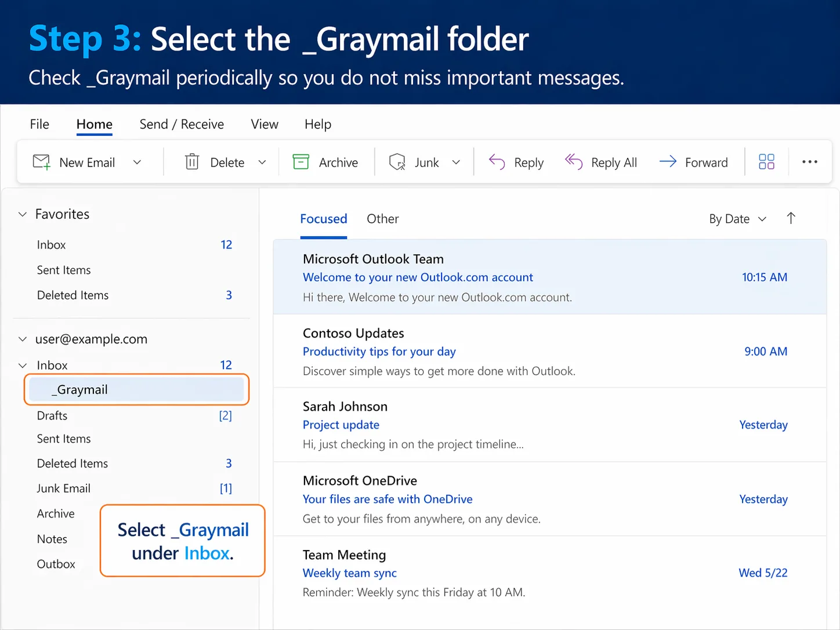
Task: Click the Junk shield icon
Action: 397,162
